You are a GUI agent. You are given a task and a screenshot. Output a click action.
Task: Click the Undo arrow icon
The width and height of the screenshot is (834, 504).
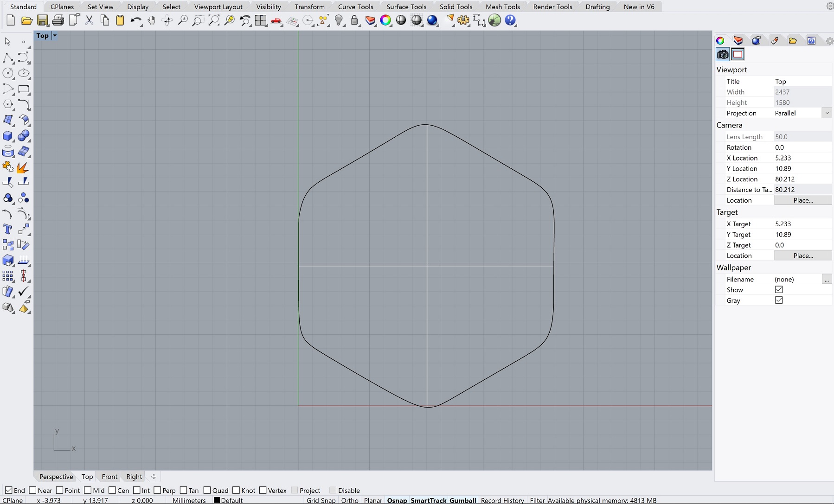coord(136,20)
